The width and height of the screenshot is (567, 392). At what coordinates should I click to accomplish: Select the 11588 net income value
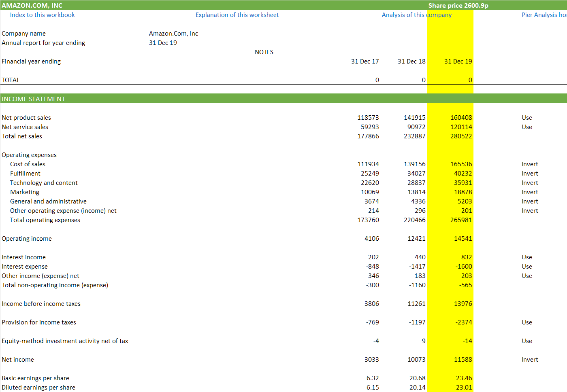(x=463, y=360)
